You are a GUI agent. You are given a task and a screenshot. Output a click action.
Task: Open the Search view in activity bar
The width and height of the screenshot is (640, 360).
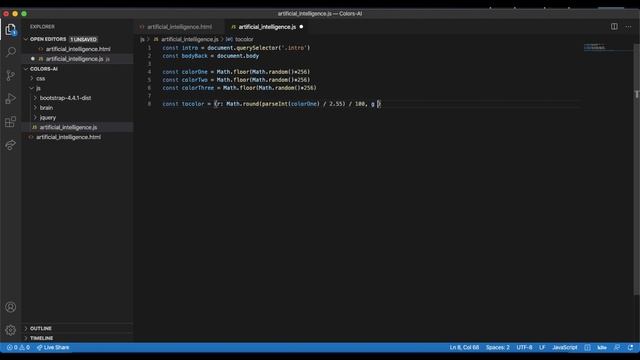11,52
